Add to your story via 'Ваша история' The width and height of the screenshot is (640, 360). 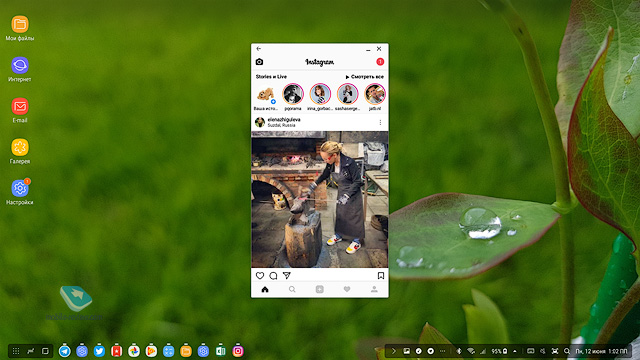pyautogui.click(x=266, y=98)
